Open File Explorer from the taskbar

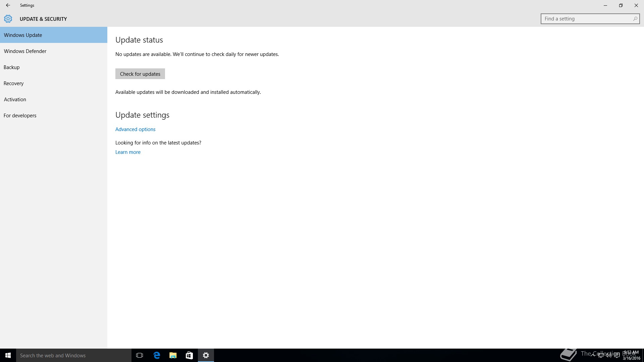point(173,355)
